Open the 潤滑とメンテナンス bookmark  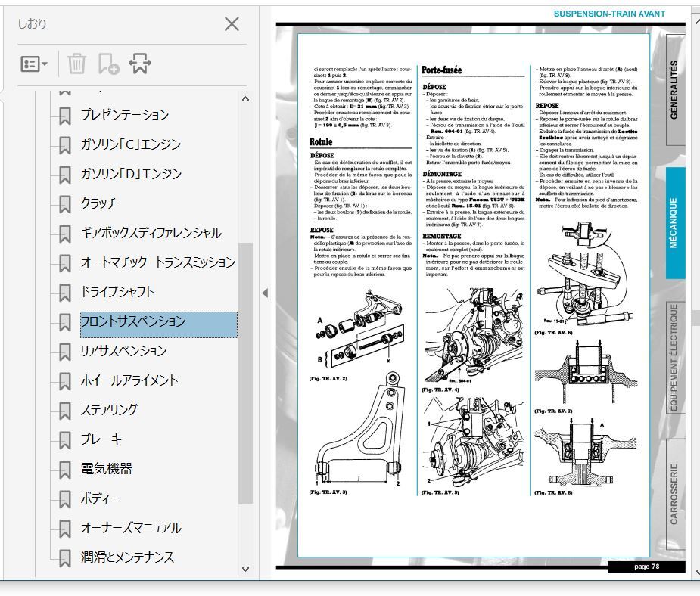127,557
